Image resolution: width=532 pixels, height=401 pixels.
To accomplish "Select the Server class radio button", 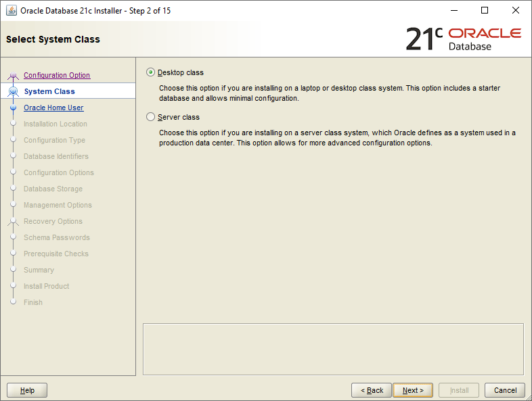I will 150,117.
